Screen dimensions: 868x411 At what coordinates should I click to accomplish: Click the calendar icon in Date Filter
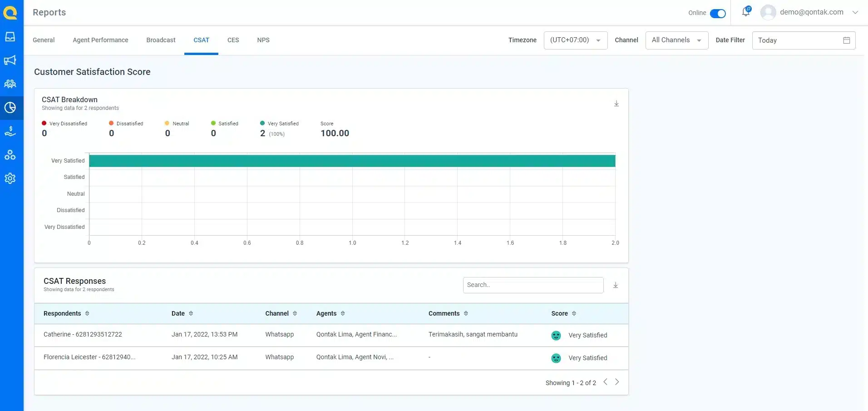[847, 40]
